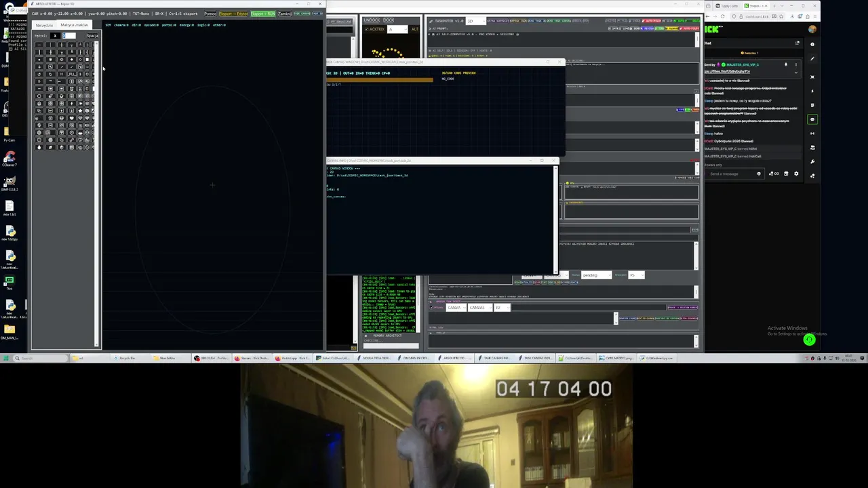Open OBS from the taskbar
This screenshot has height=488, width=868.
coord(210,358)
